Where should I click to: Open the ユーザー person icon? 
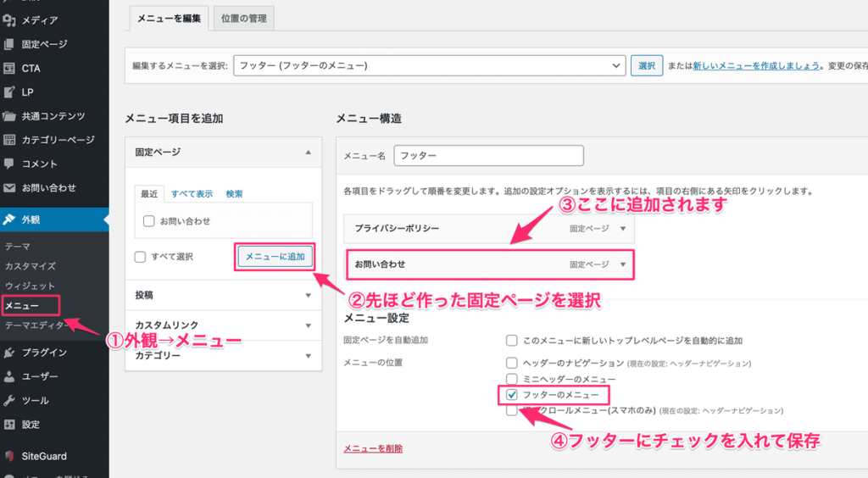click(9, 376)
